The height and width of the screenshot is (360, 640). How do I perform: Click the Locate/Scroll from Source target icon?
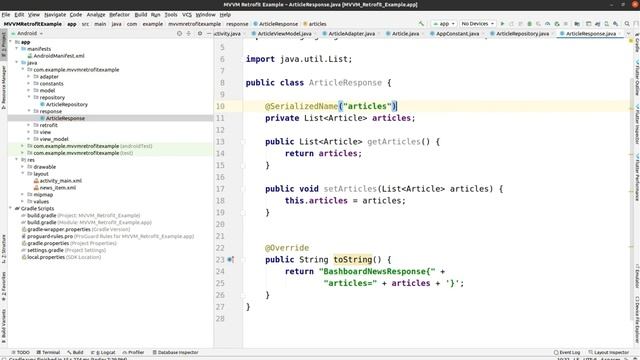click(179, 33)
